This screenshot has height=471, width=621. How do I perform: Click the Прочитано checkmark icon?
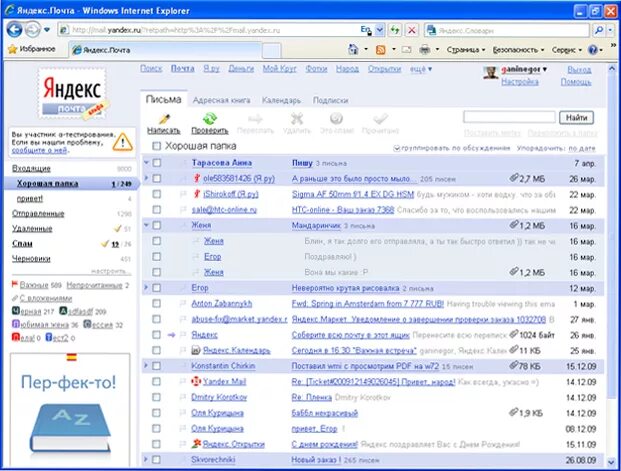click(380, 118)
